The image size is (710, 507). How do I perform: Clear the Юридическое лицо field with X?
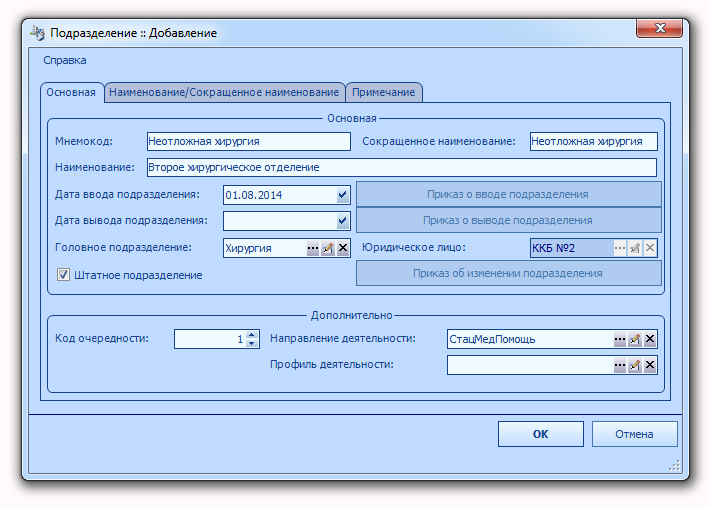pyautogui.click(x=650, y=248)
